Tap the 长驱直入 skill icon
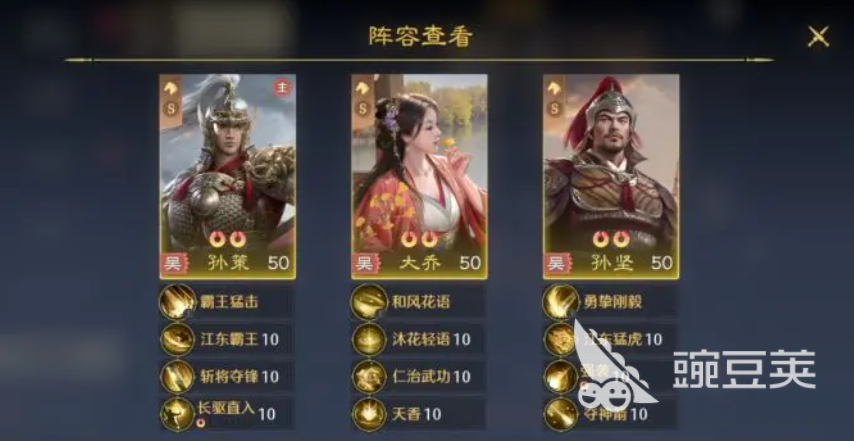Image resolution: width=854 pixels, height=441 pixels. click(x=178, y=414)
